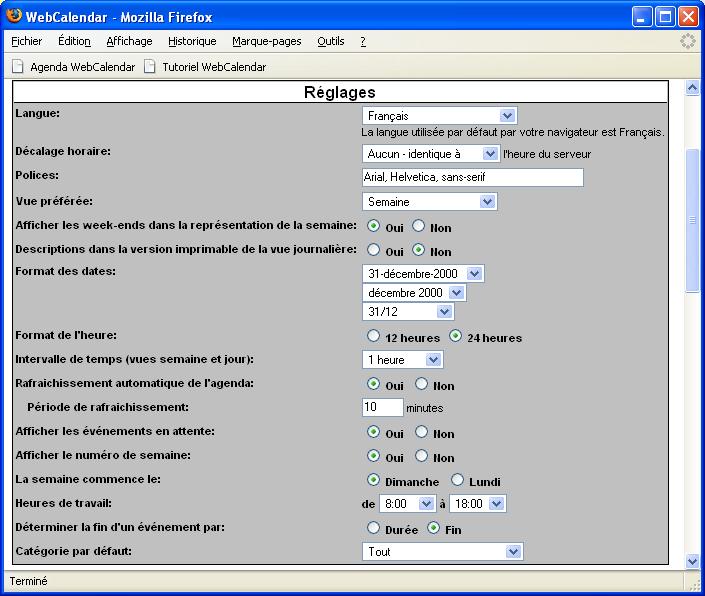This screenshot has width=705, height=596.
Task: Click the Polices font text field
Action: click(473, 177)
